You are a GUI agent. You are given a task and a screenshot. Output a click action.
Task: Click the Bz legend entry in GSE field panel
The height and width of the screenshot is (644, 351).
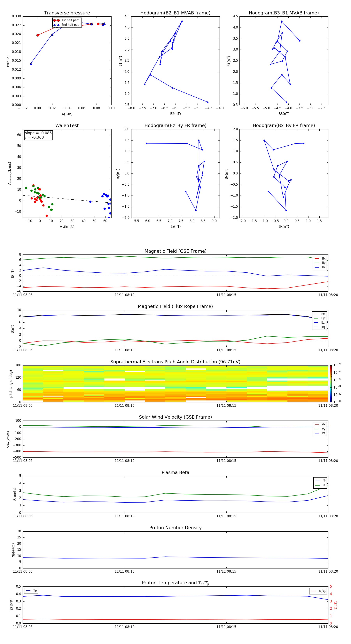320,268
